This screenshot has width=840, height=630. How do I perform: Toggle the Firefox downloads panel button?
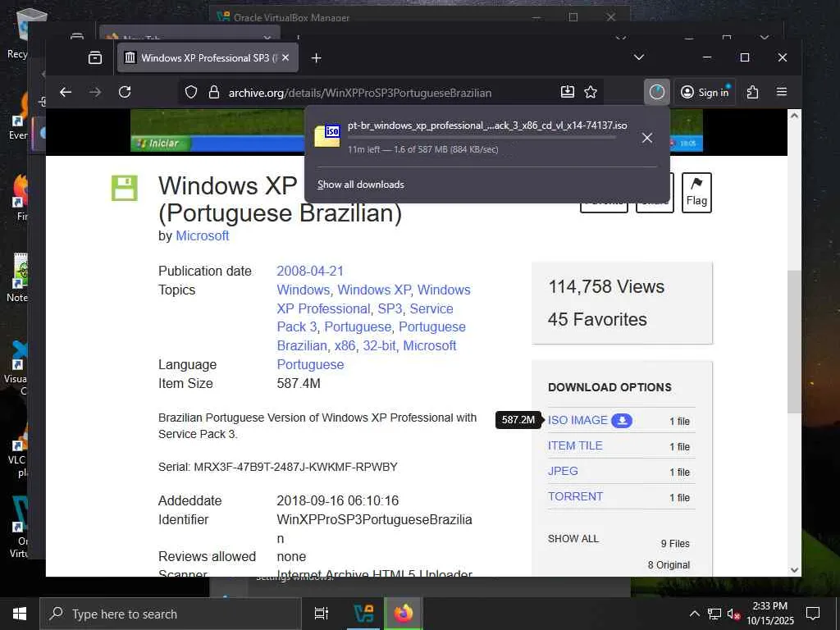(x=657, y=92)
